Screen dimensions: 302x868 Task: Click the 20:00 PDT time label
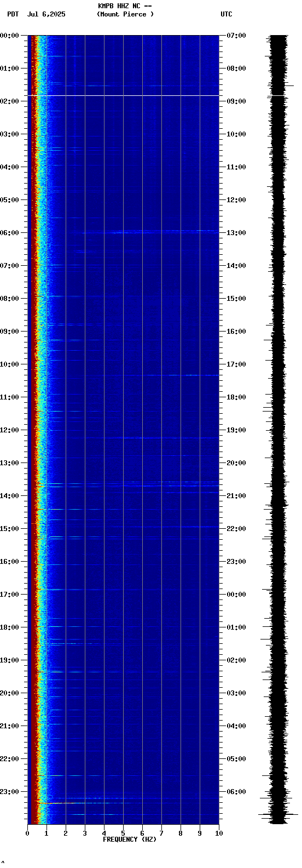(x=9, y=693)
